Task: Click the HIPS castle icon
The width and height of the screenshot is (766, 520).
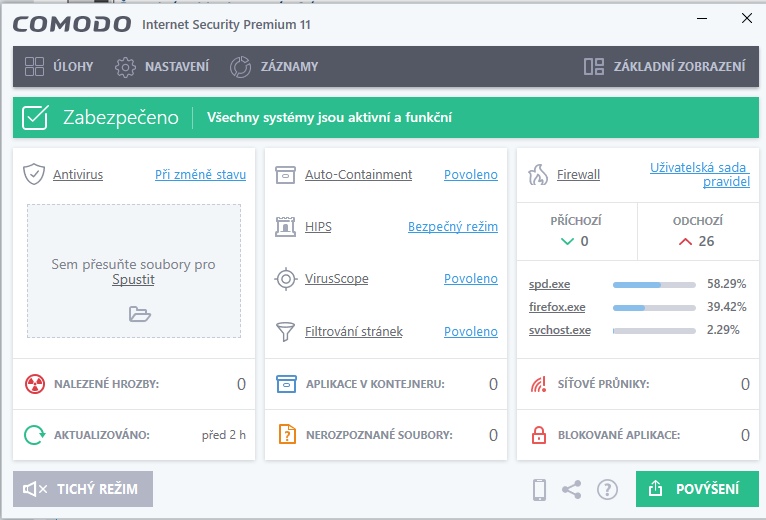Action: (286, 227)
